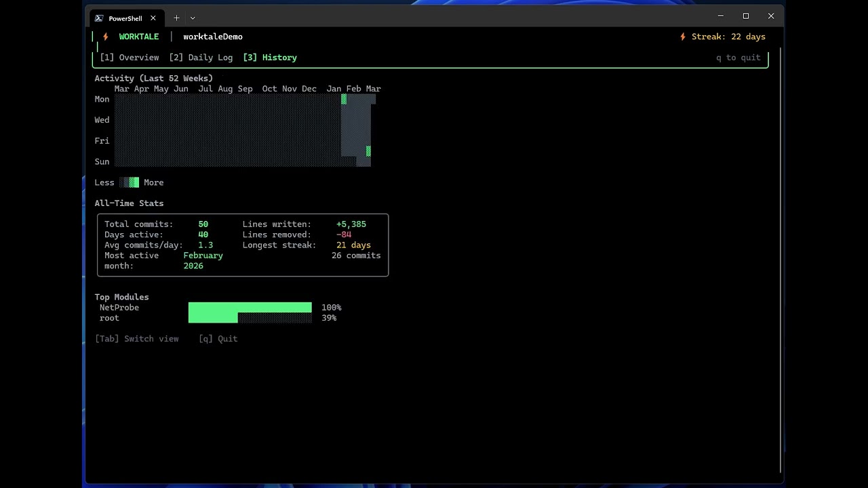The height and width of the screenshot is (488, 868).
Task: Click the NetProbe module progress bar
Action: (x=250, y=308)
